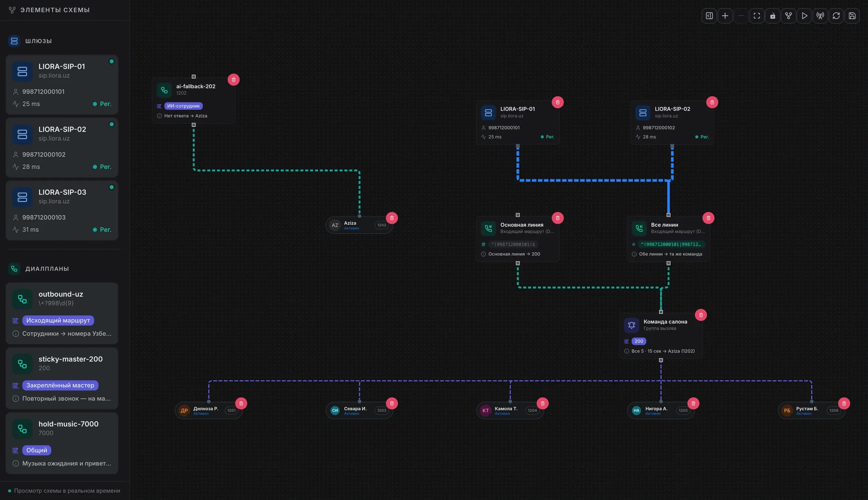Viewport: 868px width, 500px height.
Task: Click the НА avatar of Нигора А.
Action: coord(636,410)
